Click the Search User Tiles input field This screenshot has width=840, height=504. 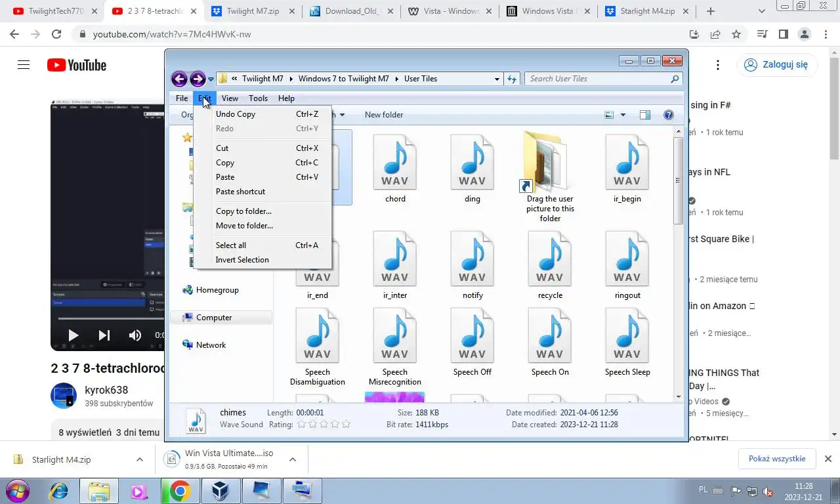point(596,79)
